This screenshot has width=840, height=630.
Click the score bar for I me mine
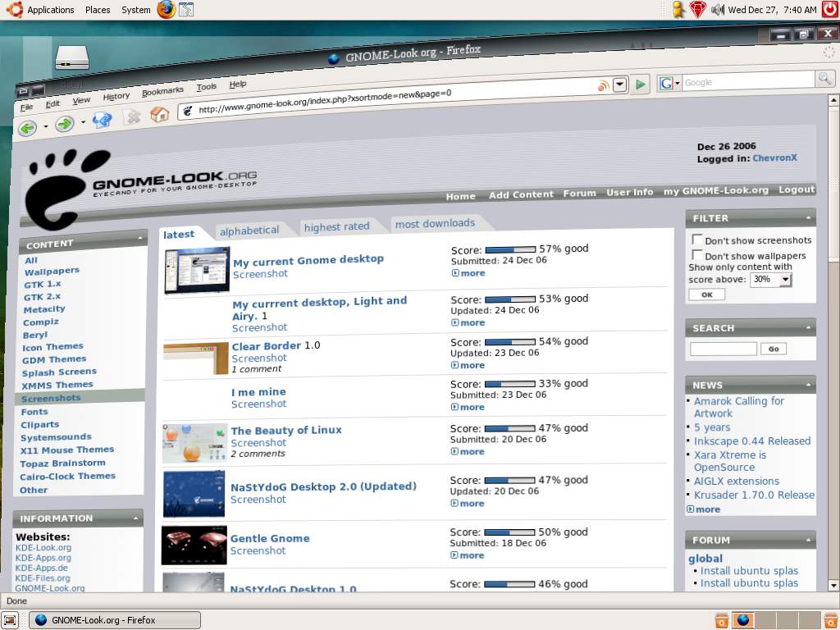coord(509,384)
